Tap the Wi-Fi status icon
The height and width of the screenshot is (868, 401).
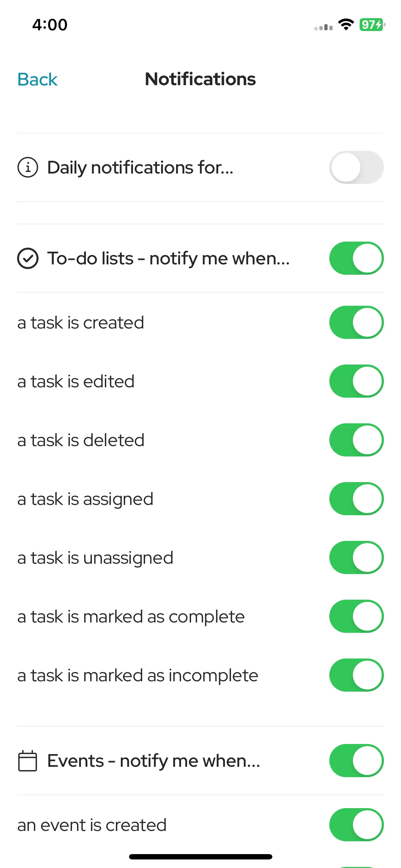coord(346,25)
